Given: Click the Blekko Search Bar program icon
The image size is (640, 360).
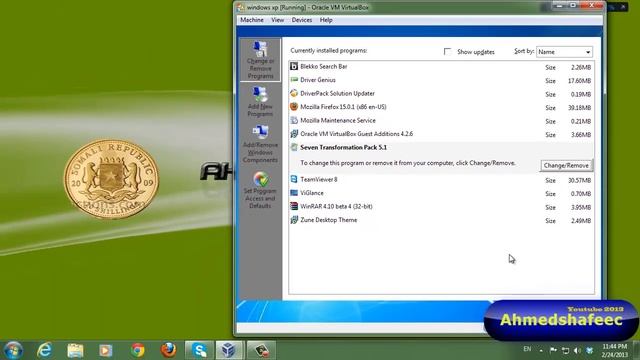Looking at the screenshot, I should tap(294, 67).
